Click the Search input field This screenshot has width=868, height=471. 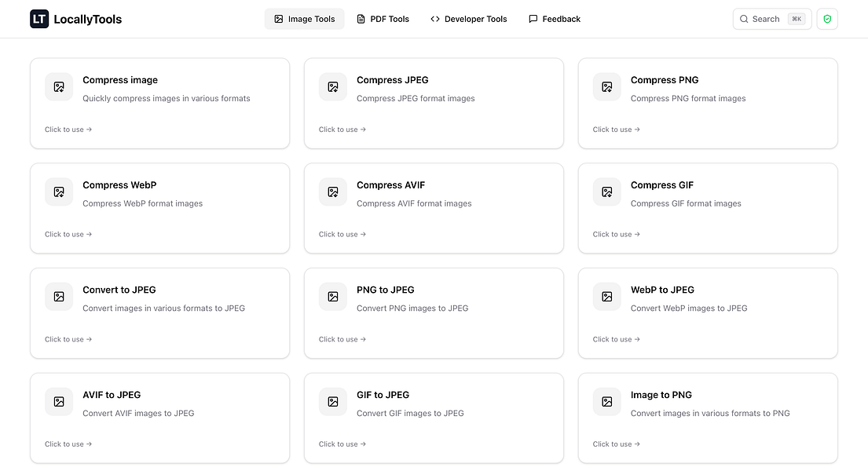[x=772, y=18]
